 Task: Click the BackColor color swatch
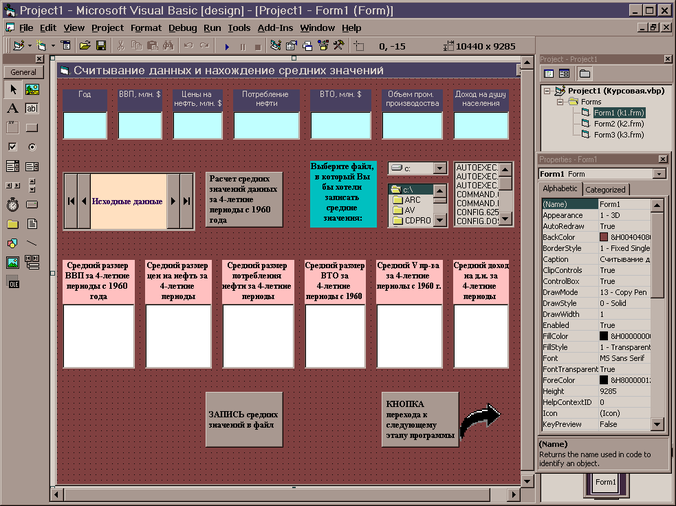pyautogui.click(x=604, y=237)
